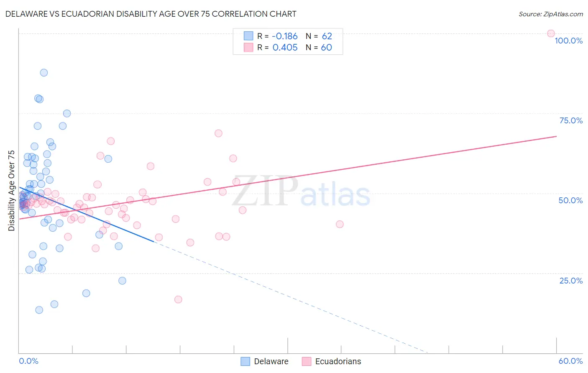Click the 60.0% x-axis label
588x373 pixels.
point(570,361)
